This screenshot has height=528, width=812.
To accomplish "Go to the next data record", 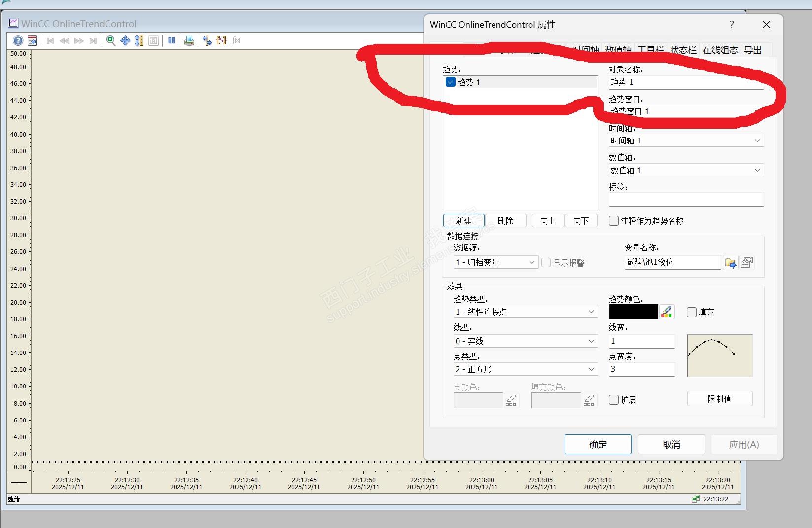I will click(x=79, y=41).
